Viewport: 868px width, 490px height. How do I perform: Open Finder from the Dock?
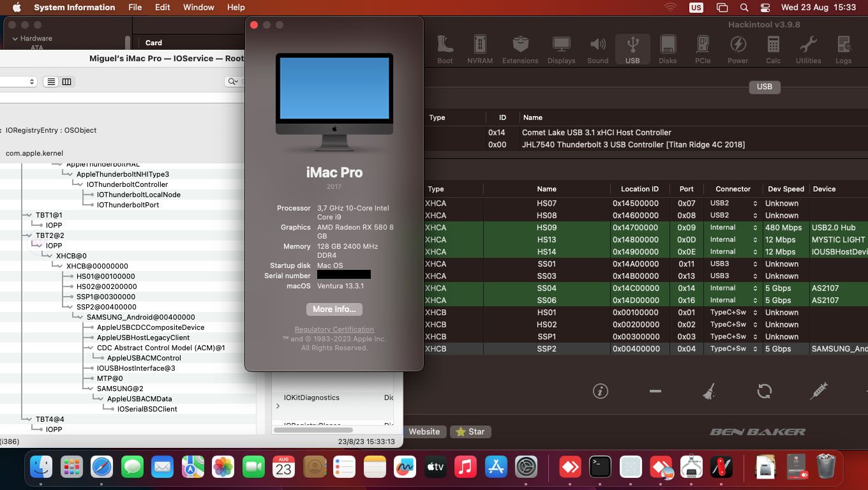(41, 467)
